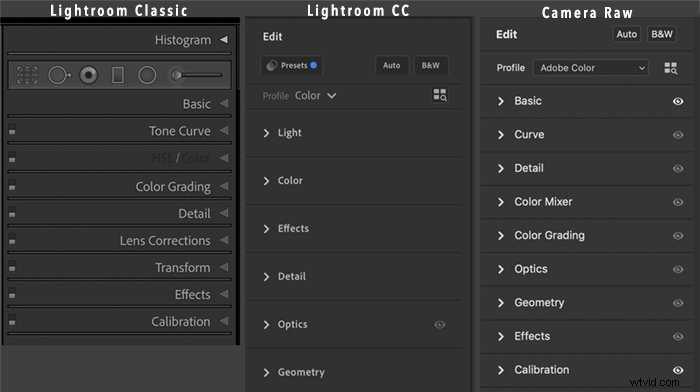Expand the Geometry chevron in Camera Raw
Viewport: 700px width, 392px height.
pyautogui.click(x=501, y=303)
